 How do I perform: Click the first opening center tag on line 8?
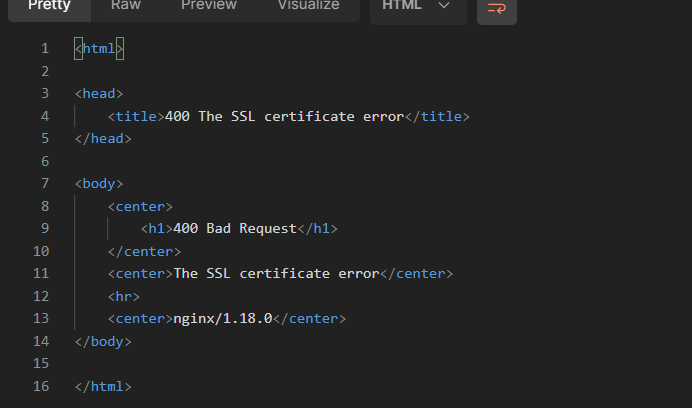(x=140, y=206)
